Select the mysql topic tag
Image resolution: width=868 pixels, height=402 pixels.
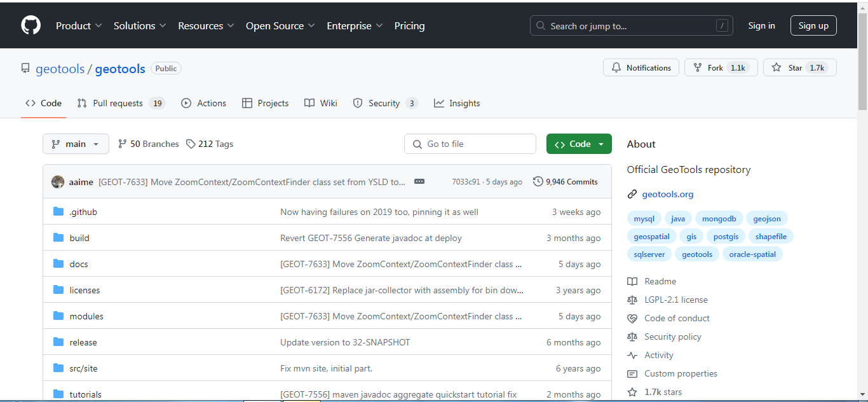point(644,219)
